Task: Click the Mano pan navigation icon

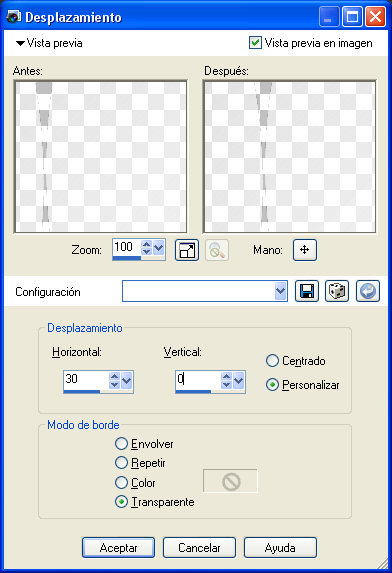Action: pyautogui.click(x=305, y=250)
